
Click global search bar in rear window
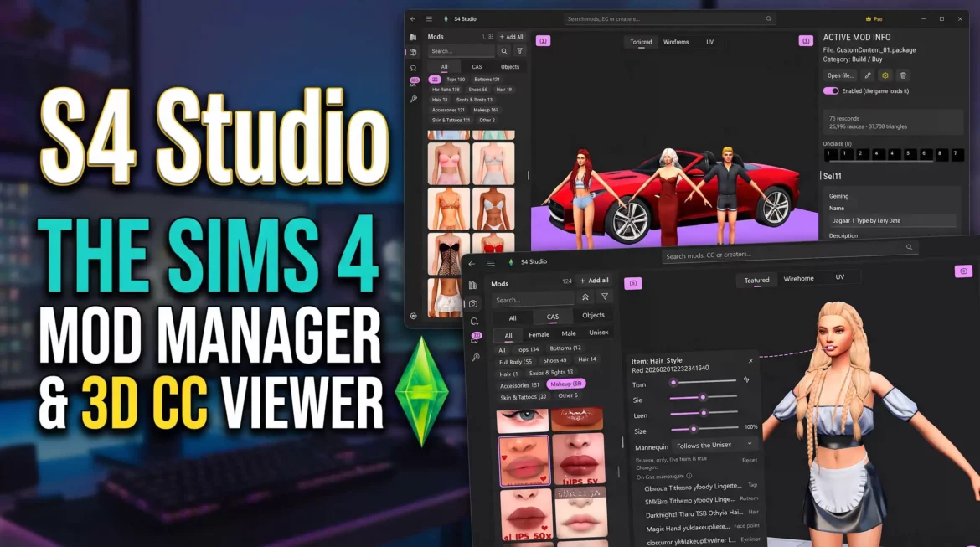(668, 19)
